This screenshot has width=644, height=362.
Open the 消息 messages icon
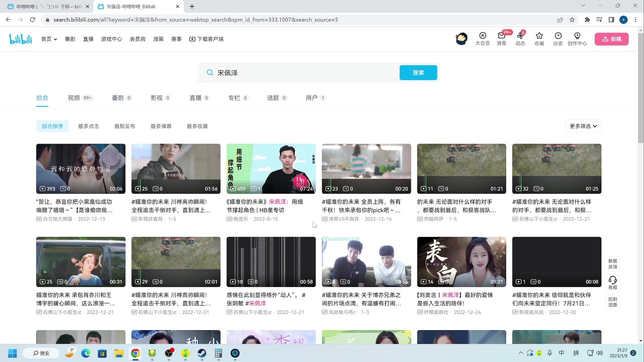pos(501,36)
